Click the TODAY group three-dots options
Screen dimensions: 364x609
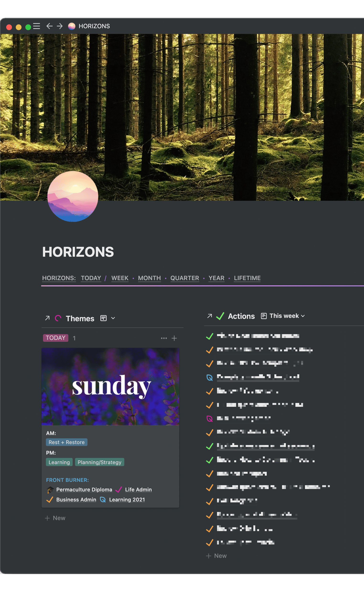pyautogui.click(x=164, y=338)
